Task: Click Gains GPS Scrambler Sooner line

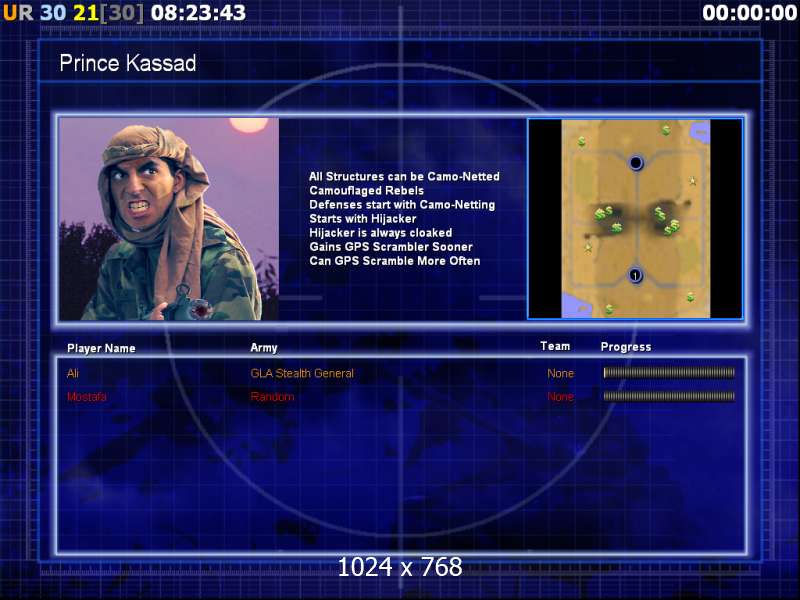Action: pyautogui.click(x=391, y=247)
